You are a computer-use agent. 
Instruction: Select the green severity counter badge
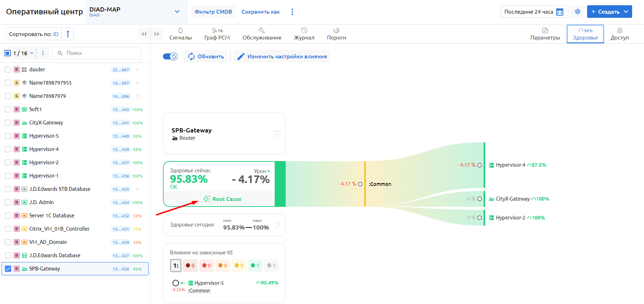tap(255, 266)
